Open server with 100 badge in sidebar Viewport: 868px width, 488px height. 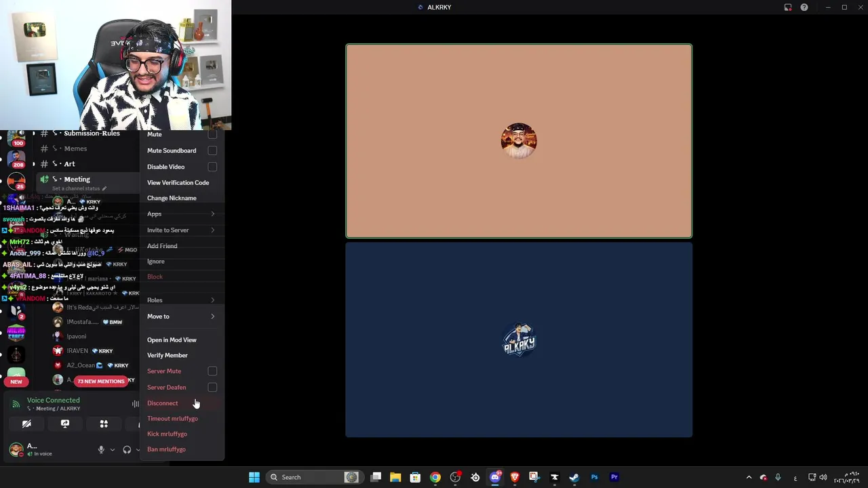coord(17,137)
